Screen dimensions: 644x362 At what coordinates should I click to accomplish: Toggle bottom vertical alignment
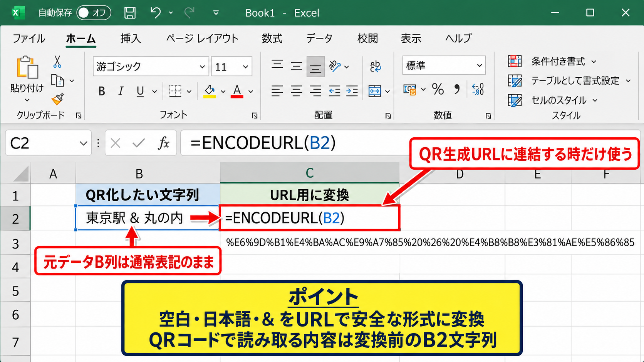tap(315, 67)
